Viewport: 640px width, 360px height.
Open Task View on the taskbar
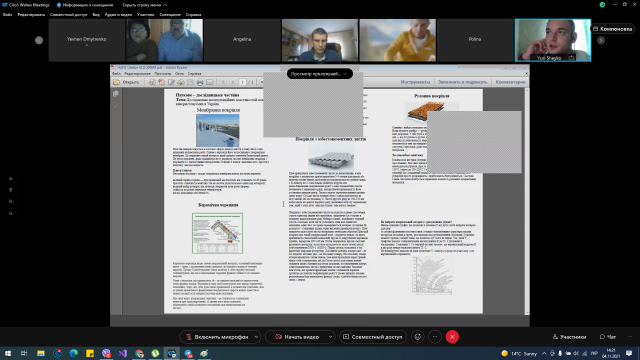(24, 353)
